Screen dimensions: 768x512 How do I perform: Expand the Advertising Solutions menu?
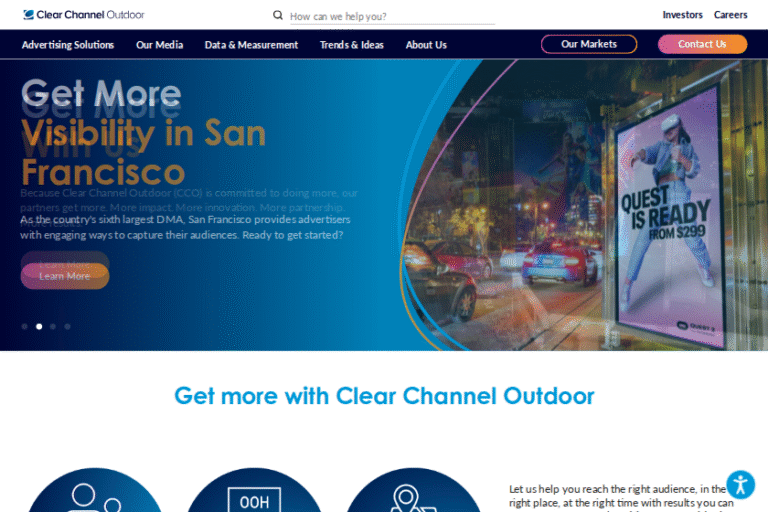[68, 45]
